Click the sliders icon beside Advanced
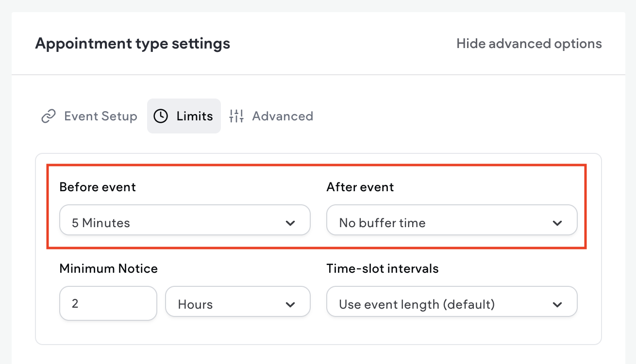636x364 pixels. [x=236, y=116]
